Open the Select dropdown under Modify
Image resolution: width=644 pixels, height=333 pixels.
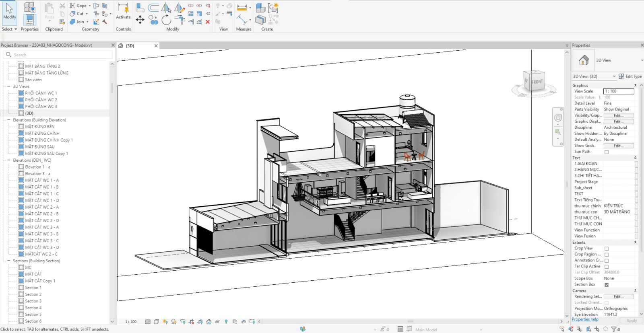click(x=10, y=29)
